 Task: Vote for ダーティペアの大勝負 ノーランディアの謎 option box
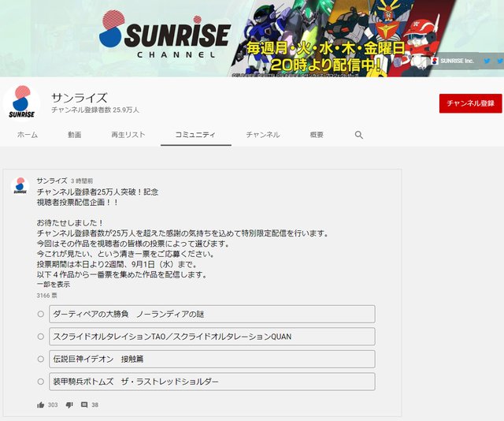coord(212,314)
